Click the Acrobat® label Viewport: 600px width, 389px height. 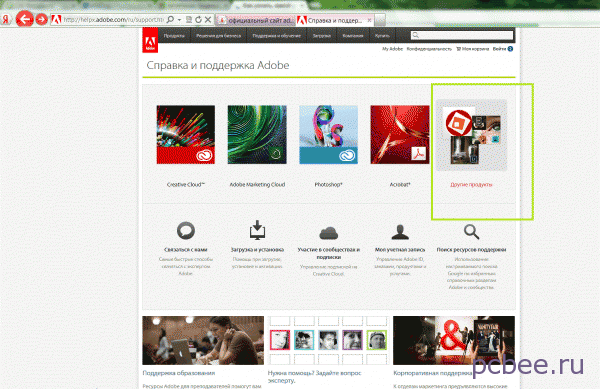400,184
